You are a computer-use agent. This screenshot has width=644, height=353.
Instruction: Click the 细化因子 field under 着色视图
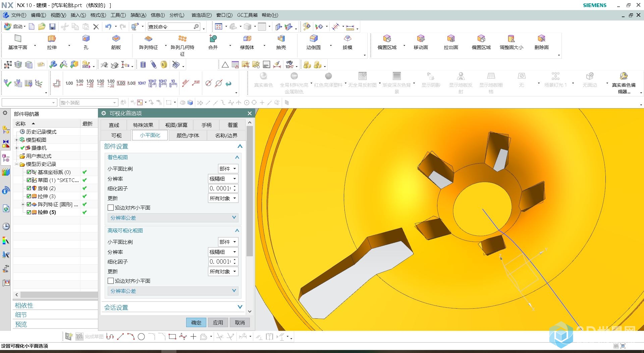click(x=220, y=188)
